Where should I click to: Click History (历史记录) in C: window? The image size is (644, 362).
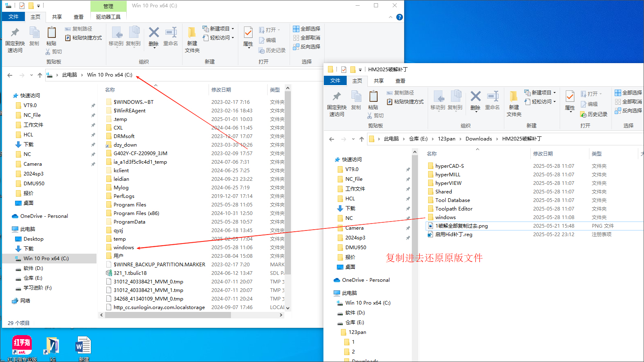pyautogui.click(x=272, y=50)
